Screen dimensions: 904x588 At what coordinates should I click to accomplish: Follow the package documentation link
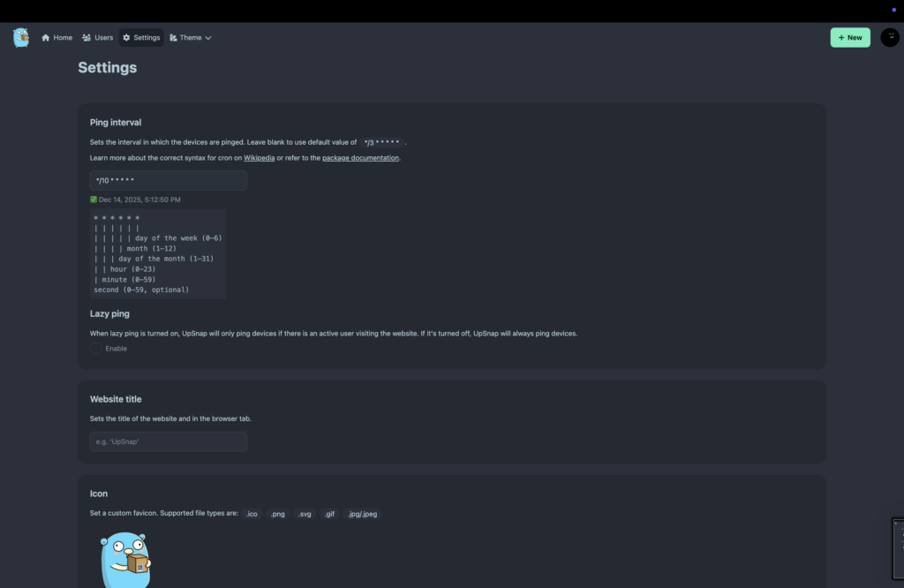tap(360, 158)
